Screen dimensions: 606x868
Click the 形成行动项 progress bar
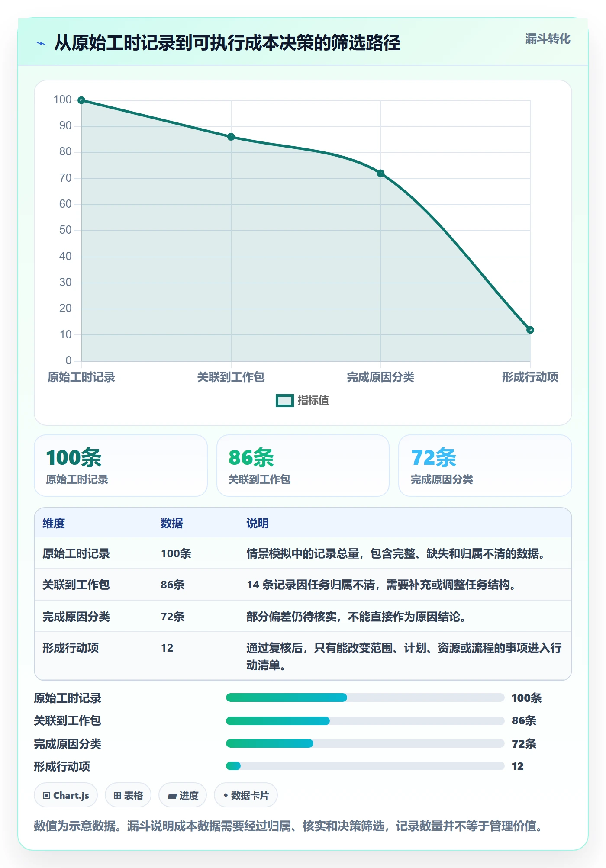pyautogui.click(x=365, y=766)
